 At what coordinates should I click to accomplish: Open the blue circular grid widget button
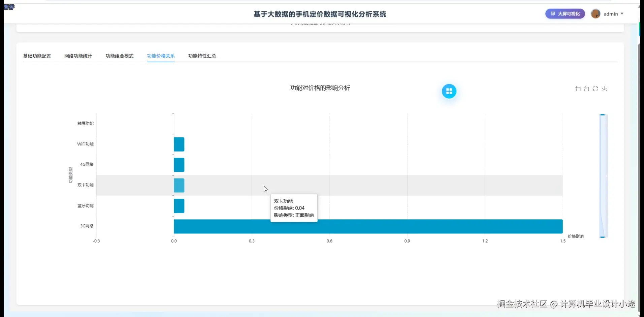(449, 91)
